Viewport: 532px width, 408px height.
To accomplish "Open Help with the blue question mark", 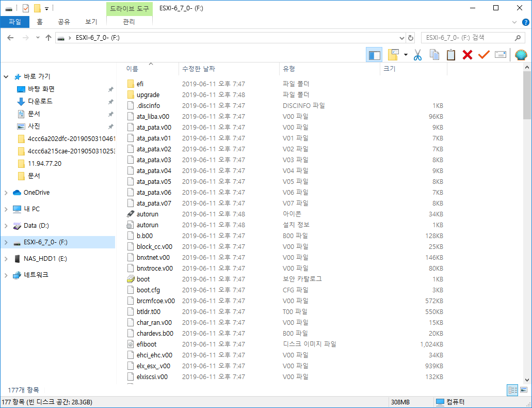I will click(x=526, y=22).
